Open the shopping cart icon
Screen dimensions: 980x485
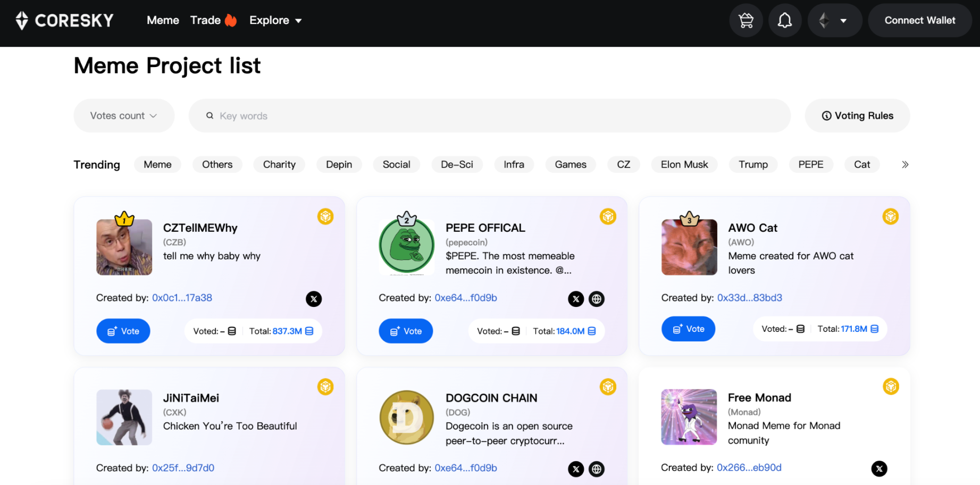746,21
